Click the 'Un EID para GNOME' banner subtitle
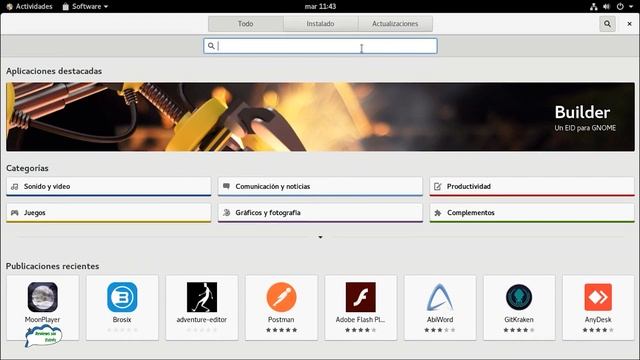Viewport: 640px width, 360px height. point(585,128)
